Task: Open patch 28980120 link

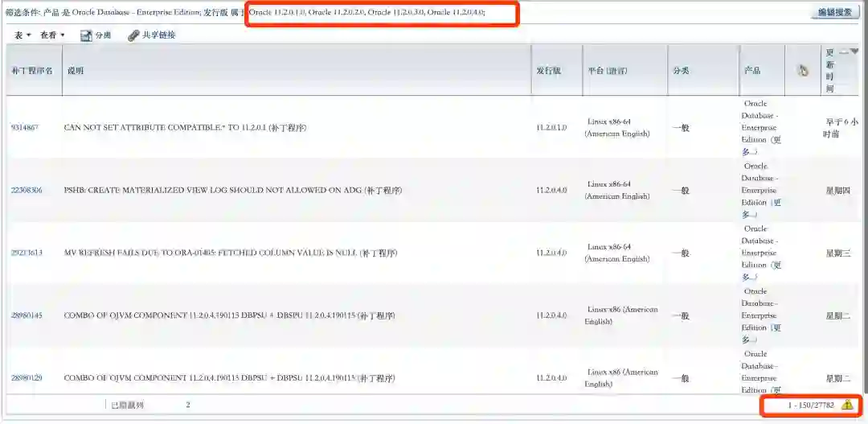Action: point(27,378)
